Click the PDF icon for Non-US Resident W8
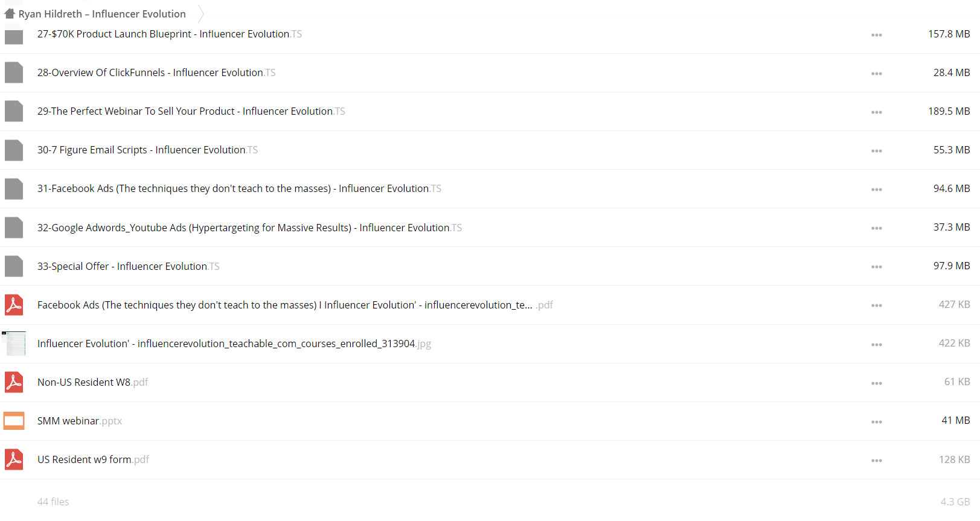The height and width of the screenshot is (521, 980). (x=14, y=382)
